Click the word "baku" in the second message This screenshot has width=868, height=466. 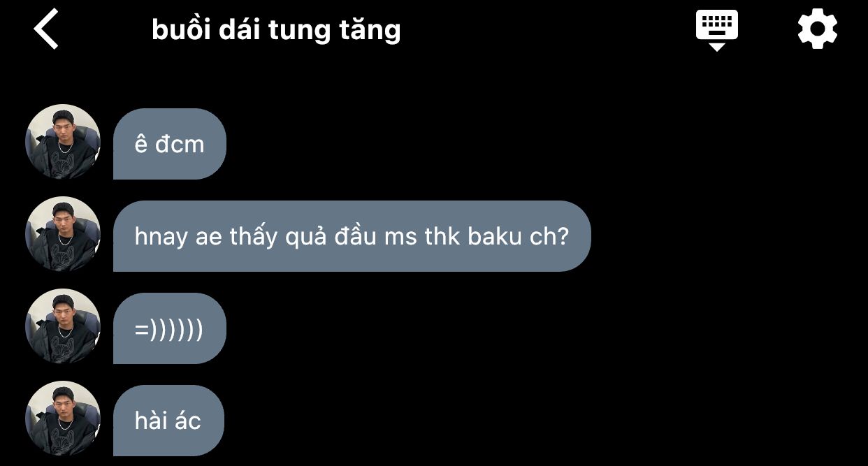pos(495,237)
